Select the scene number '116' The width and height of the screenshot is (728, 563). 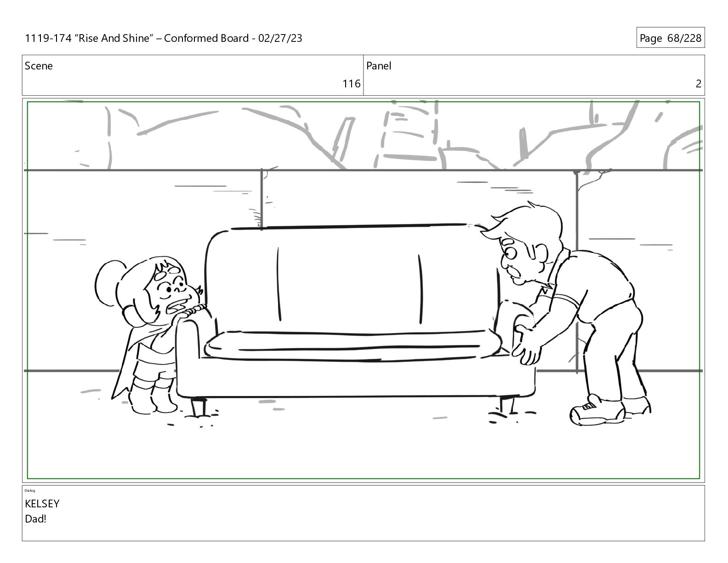point(351,84)
